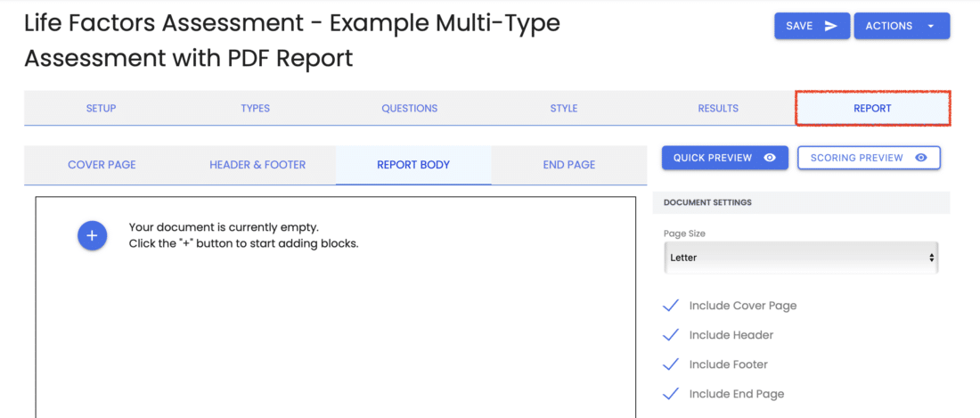Click the paper-plane icon on Save
The width and height of the screenshot is (980, 418).
click(x=830, y=26)
